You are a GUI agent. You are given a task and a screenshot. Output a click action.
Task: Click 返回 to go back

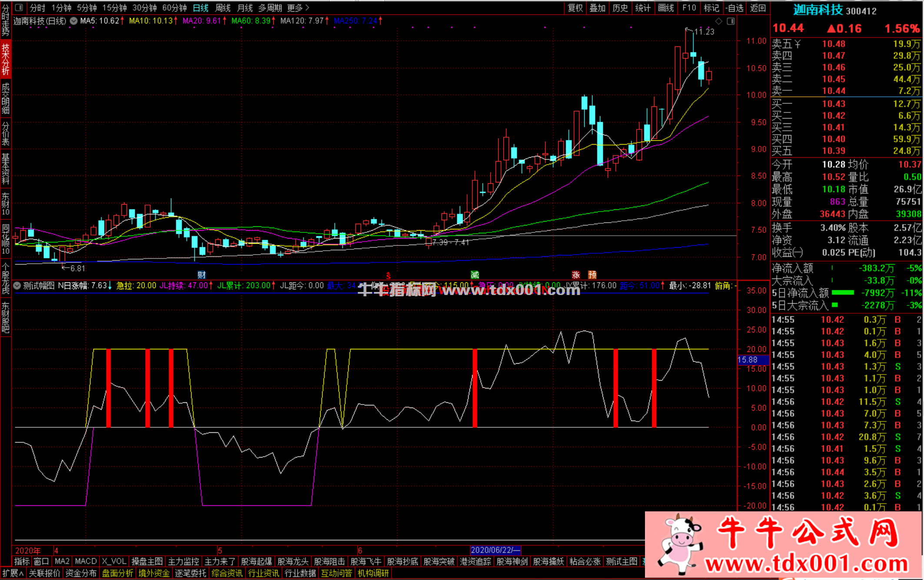tap(758, 8)
